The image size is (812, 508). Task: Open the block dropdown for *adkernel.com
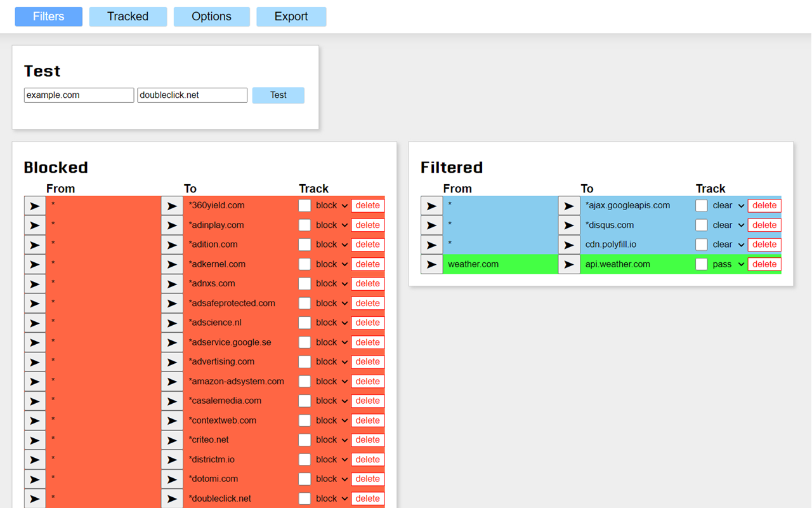pyautogui.click(x=332, y=264)
